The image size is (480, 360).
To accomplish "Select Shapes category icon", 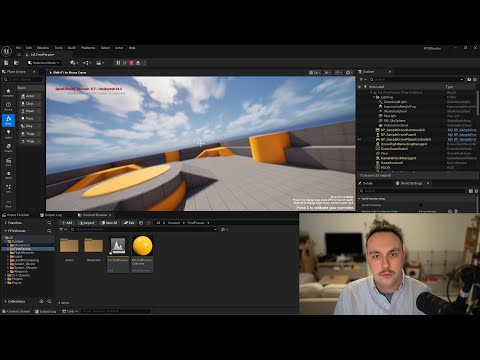I will pyautogui.click(x=8, y=148).
